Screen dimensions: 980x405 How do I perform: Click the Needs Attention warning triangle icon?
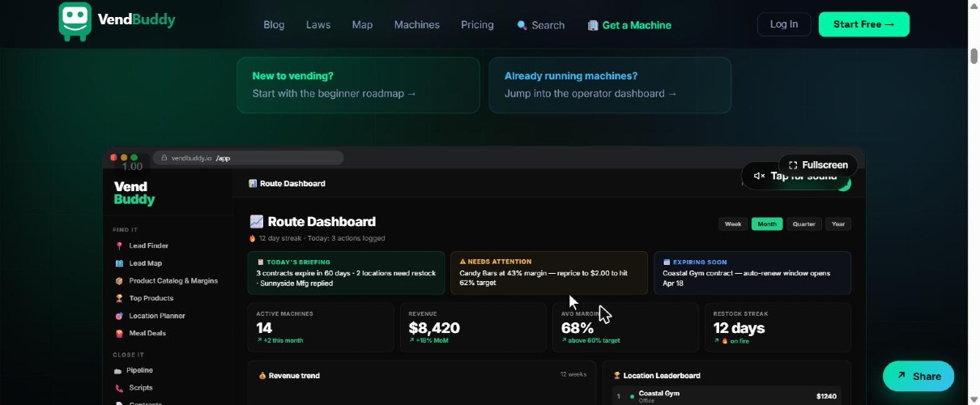pyautogui.click(x=462, y=262)
